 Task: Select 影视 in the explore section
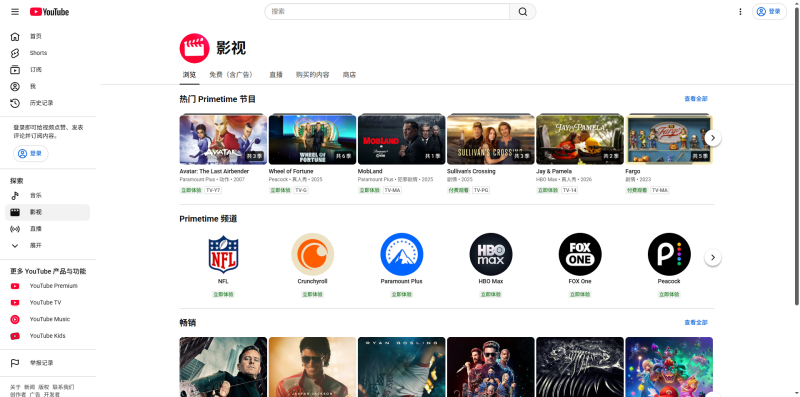pyautogui.click(x=47, y=212)
